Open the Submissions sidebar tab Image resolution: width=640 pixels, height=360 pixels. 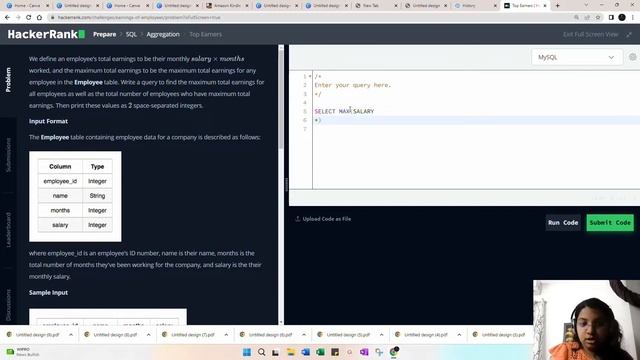pos(8,155)
